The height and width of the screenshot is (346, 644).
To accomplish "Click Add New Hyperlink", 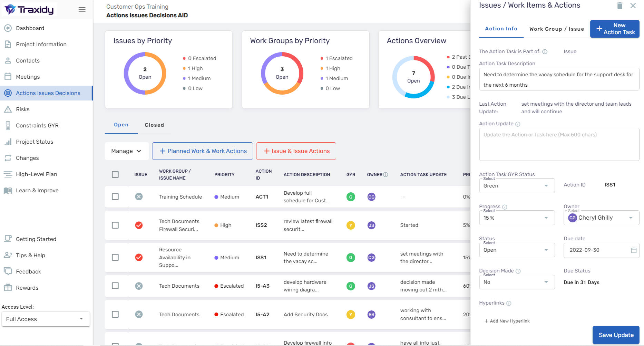I will pos(507,321).
